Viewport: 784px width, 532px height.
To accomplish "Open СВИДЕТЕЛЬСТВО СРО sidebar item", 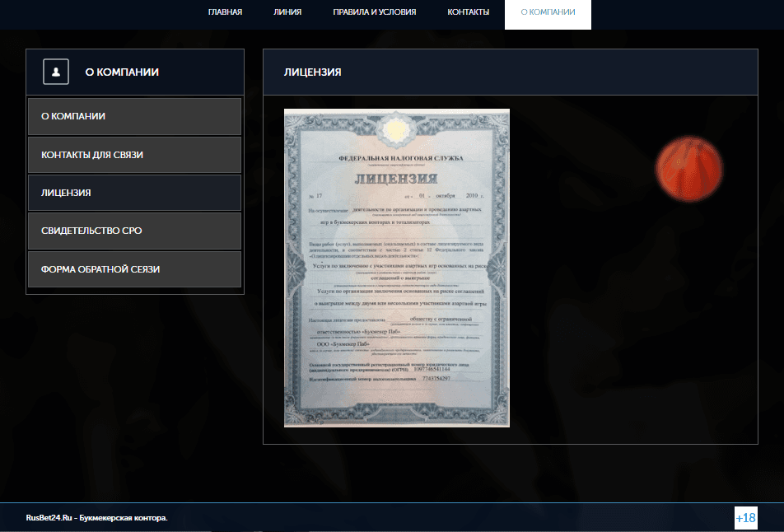I will tap(134, 231).
